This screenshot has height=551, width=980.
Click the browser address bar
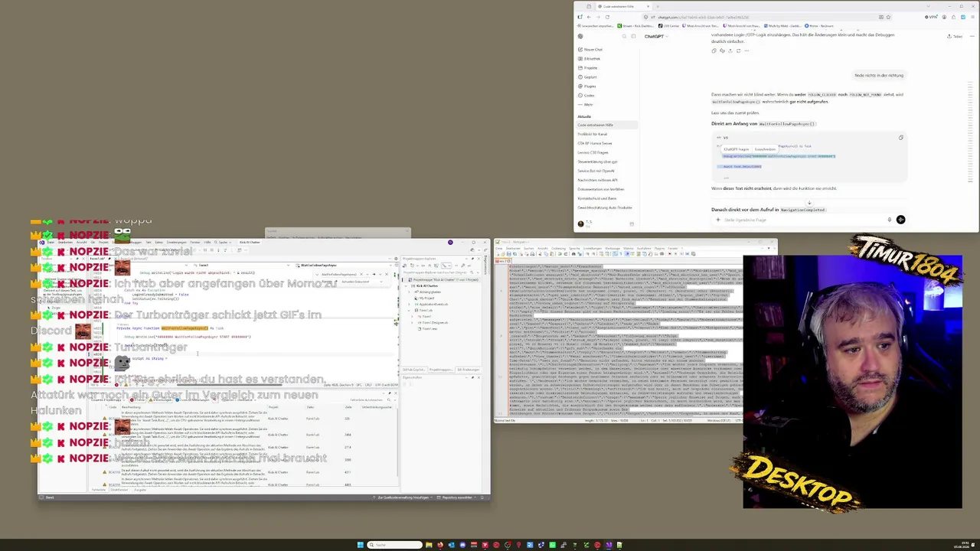(766, 17)
